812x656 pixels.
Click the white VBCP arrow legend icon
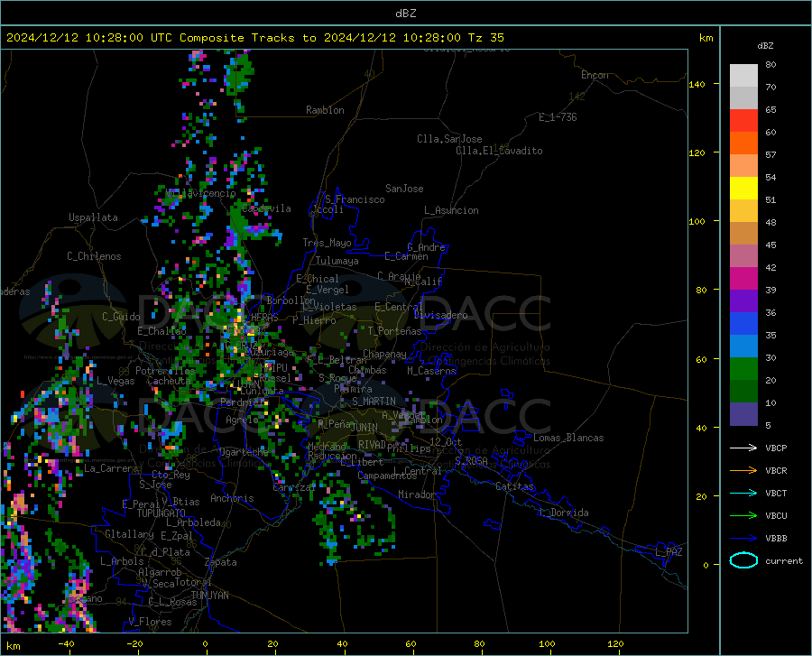point(743,448)
